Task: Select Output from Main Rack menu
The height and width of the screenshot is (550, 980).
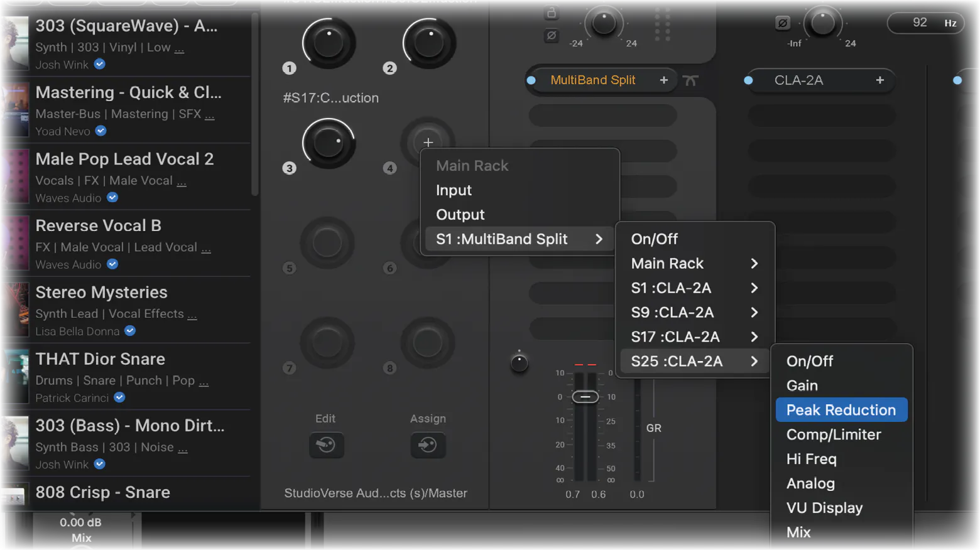Action: (x=460, y=215)
